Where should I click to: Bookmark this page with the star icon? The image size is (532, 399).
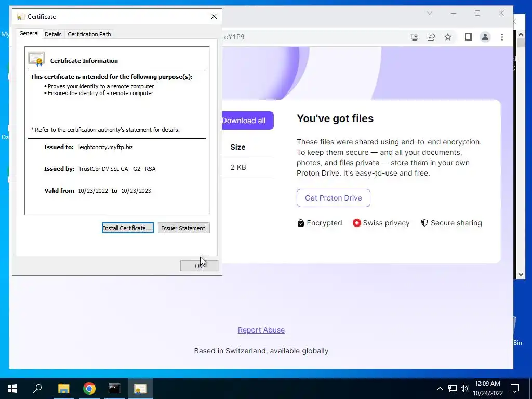click(448, 37)
